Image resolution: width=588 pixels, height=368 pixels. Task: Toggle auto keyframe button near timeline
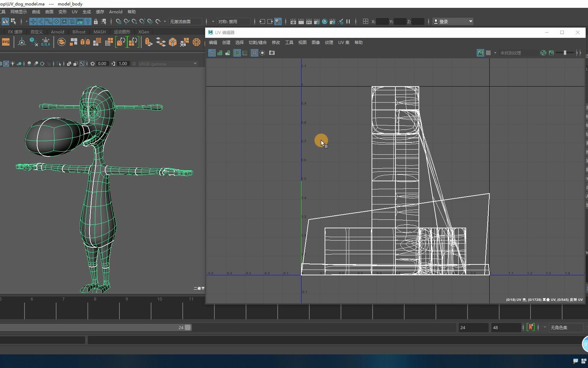[x=531, y=327]
